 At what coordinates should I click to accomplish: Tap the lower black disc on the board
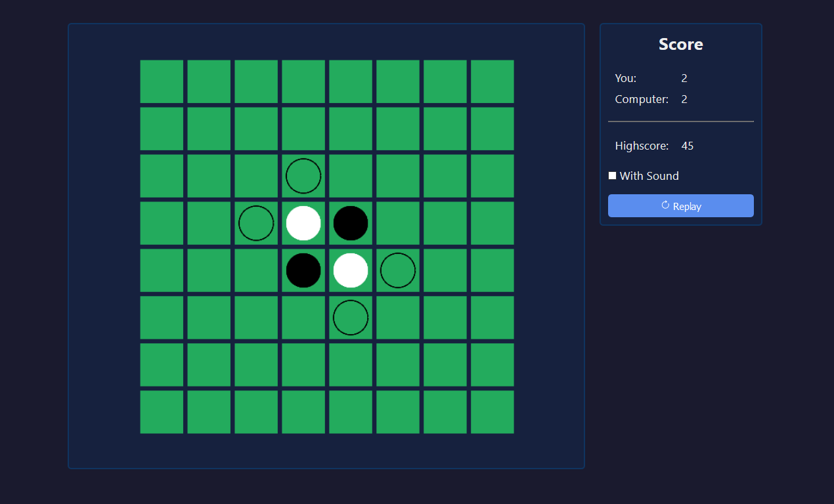point(303,270)
